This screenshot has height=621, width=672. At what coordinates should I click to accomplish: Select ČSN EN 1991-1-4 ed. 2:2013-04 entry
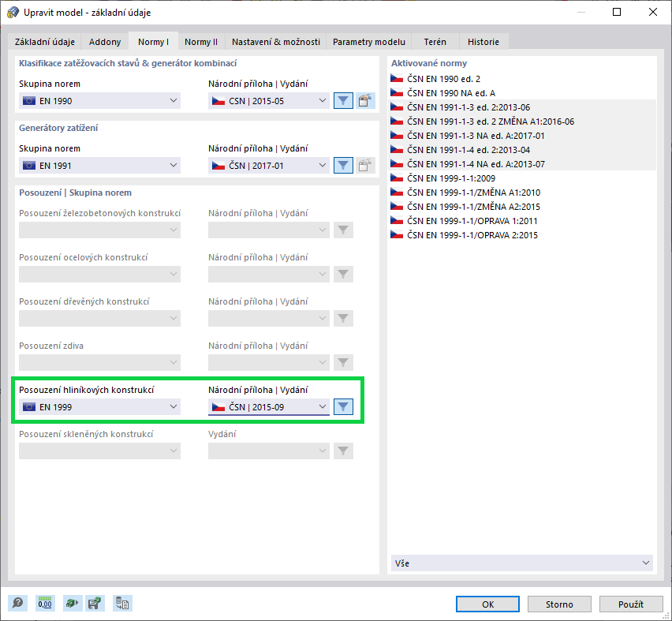coord(522,150)
